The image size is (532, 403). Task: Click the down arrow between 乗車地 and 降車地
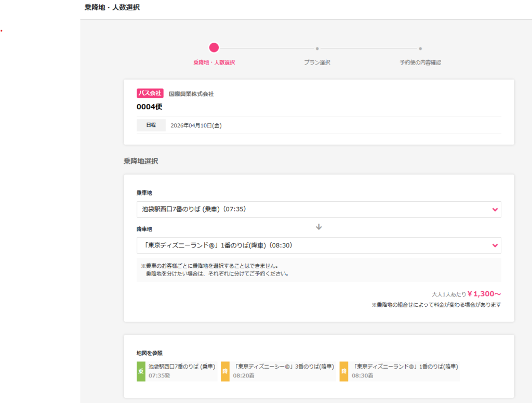[319, 227]
